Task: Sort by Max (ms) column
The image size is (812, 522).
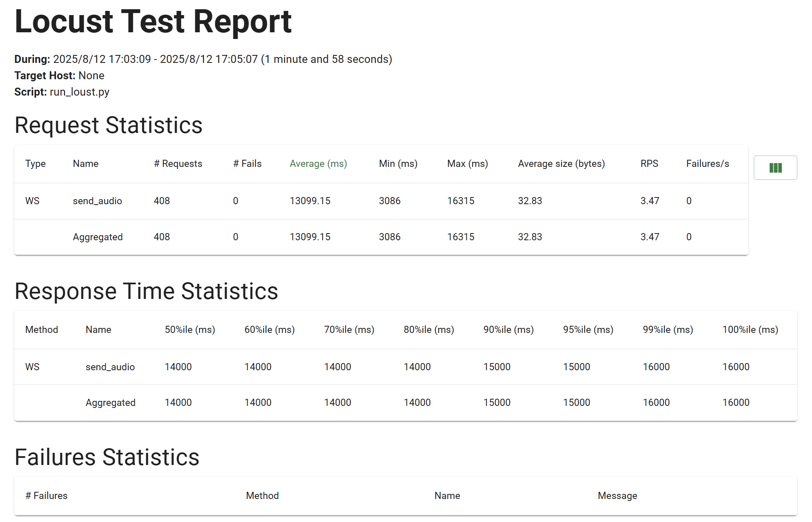Action: (467, 164)
